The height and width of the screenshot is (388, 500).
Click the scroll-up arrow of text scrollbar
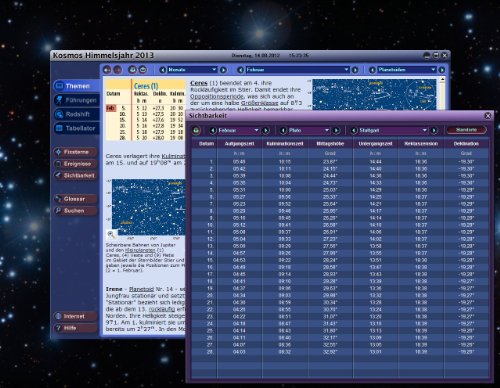tap(442, 80)
